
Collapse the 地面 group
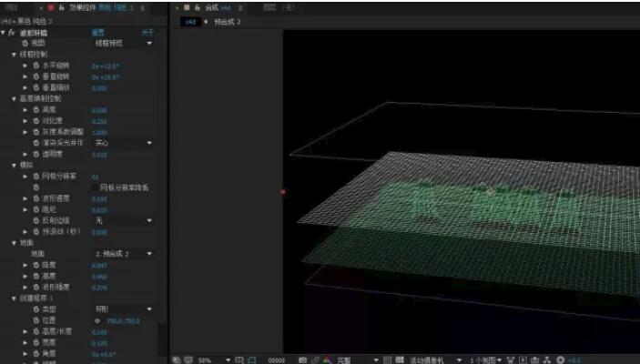click(14, 243)
